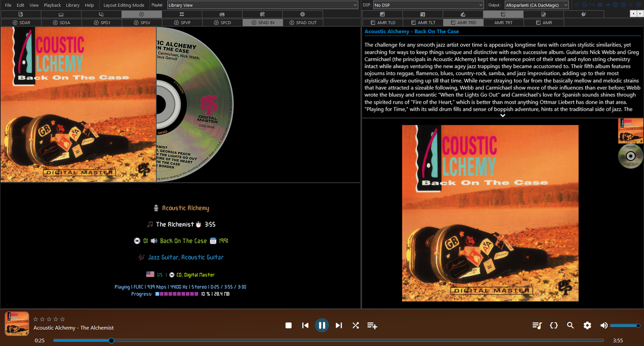Click the now-playing album cover thumbnail
Screen dimensions: 644x346
[17, 324]
